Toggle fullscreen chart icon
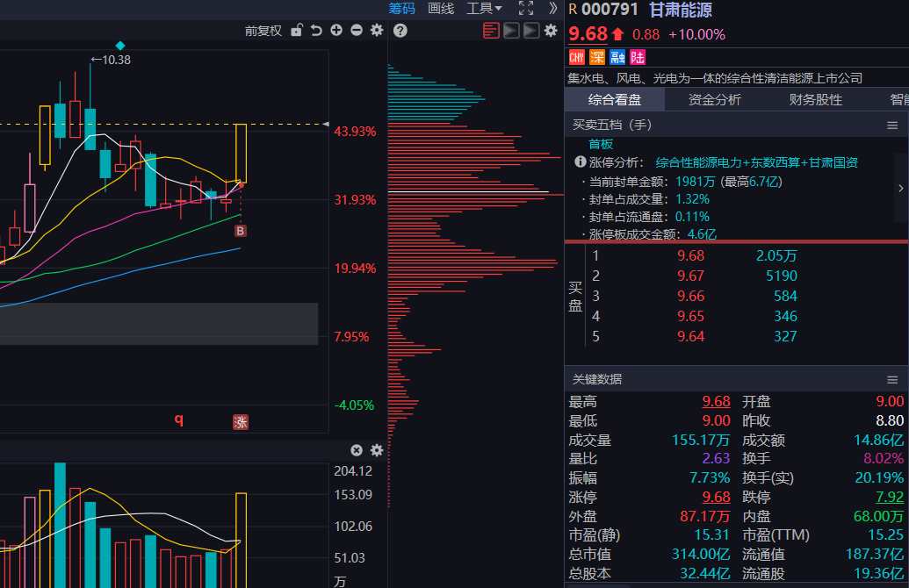909x588 pixels. [x=526, y=8]
